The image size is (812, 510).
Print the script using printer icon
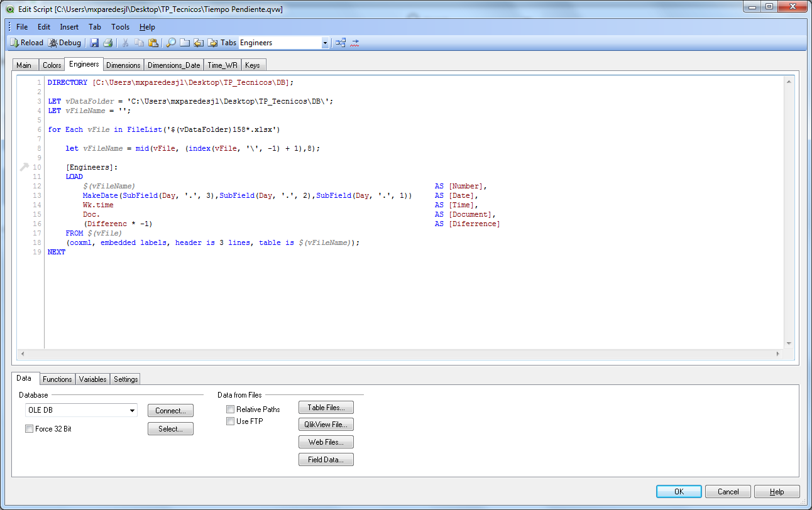click(x=107, y=43)
